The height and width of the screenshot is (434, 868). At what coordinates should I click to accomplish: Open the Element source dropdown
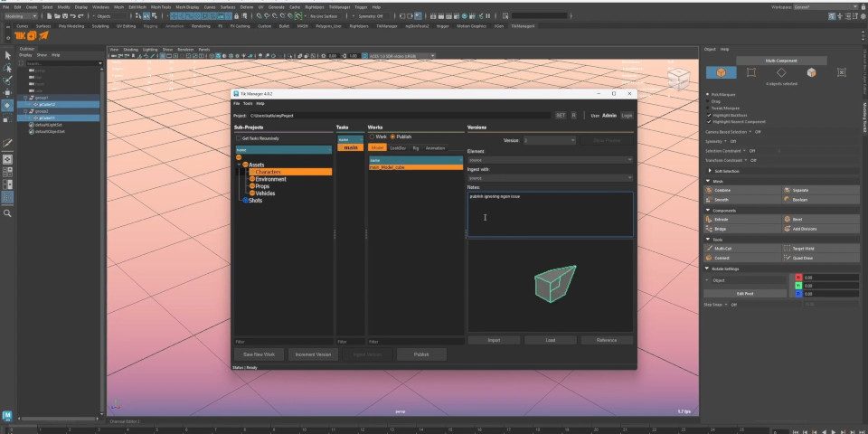point(550,160)
